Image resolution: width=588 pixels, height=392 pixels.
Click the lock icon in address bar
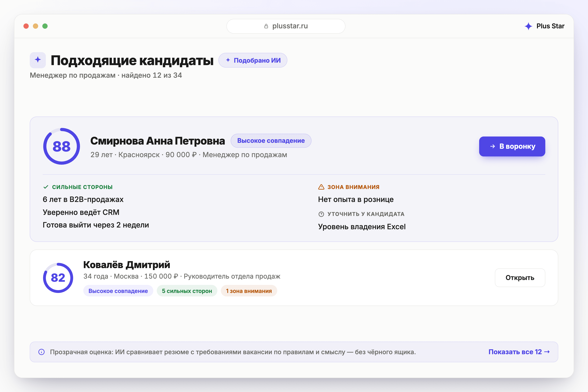pos(266,26)
